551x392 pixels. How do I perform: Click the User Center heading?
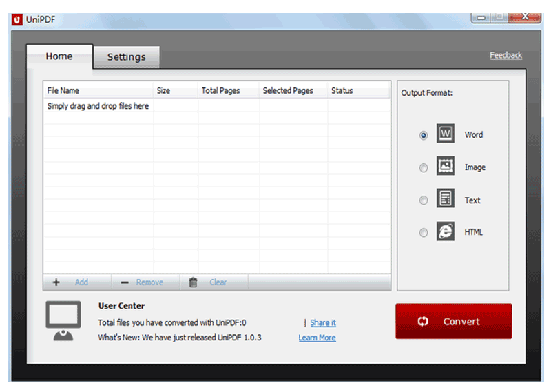[x=122, y=306]
